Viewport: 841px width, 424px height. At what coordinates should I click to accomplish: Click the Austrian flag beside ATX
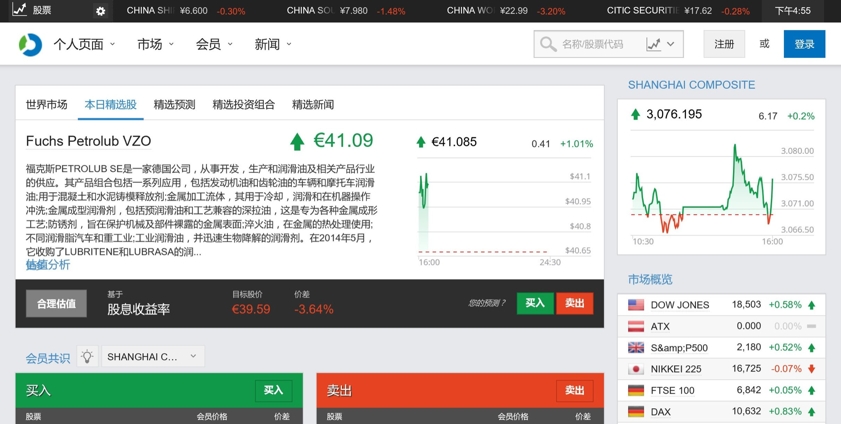pos(636,326)
